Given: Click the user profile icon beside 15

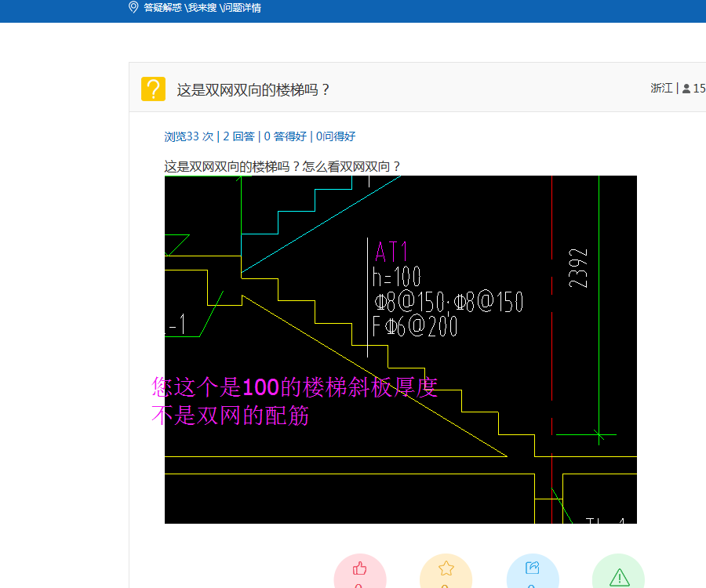Looking at the screenshot, I should [x=686, y=89].
